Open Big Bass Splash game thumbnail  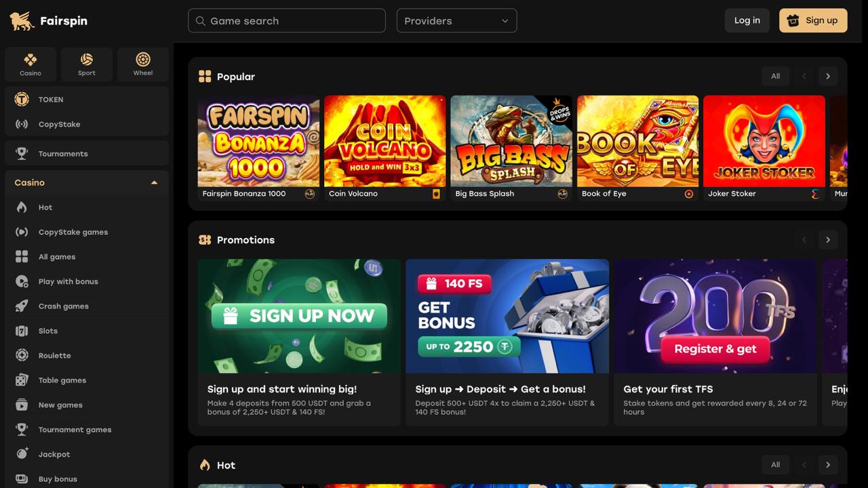click(511, 141)
